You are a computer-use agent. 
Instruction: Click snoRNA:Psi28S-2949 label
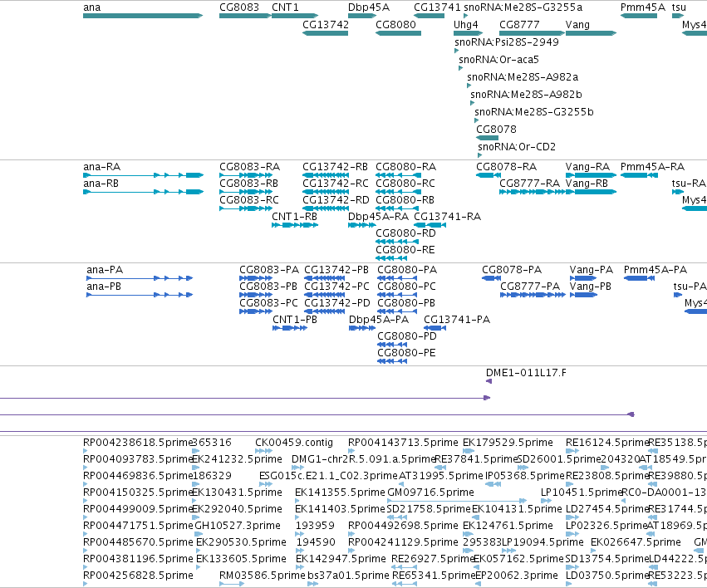(507, 42)
